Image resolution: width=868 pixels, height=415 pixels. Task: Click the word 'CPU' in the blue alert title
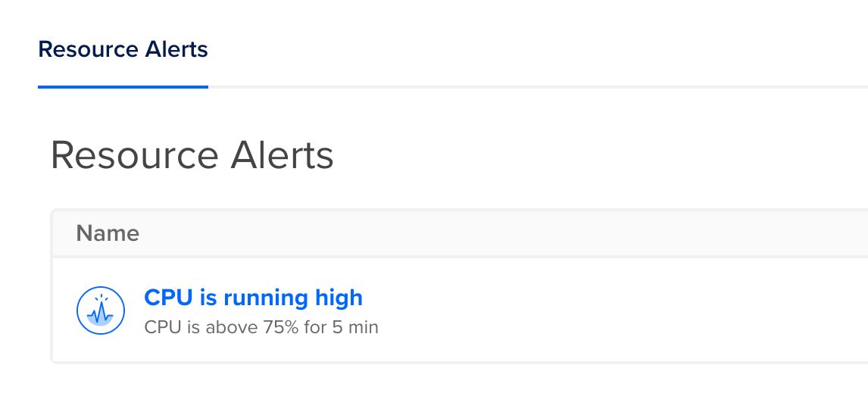click(x=168, y=298)
